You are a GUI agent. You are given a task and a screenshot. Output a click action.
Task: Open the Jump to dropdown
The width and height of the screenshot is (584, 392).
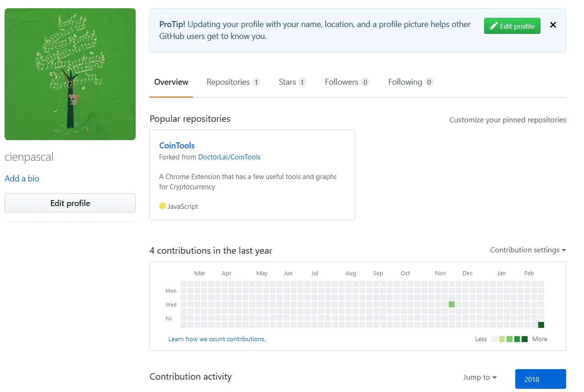coord(480,377)
